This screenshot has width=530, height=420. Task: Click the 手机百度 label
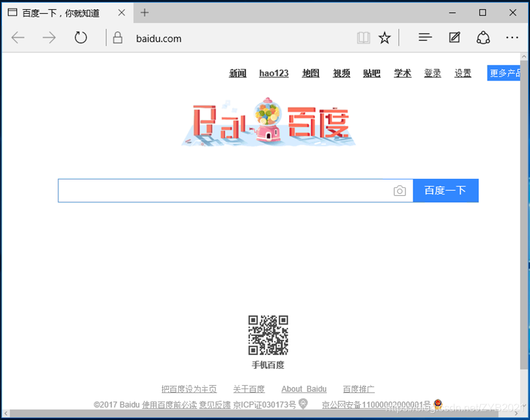(x=268, y=365)
